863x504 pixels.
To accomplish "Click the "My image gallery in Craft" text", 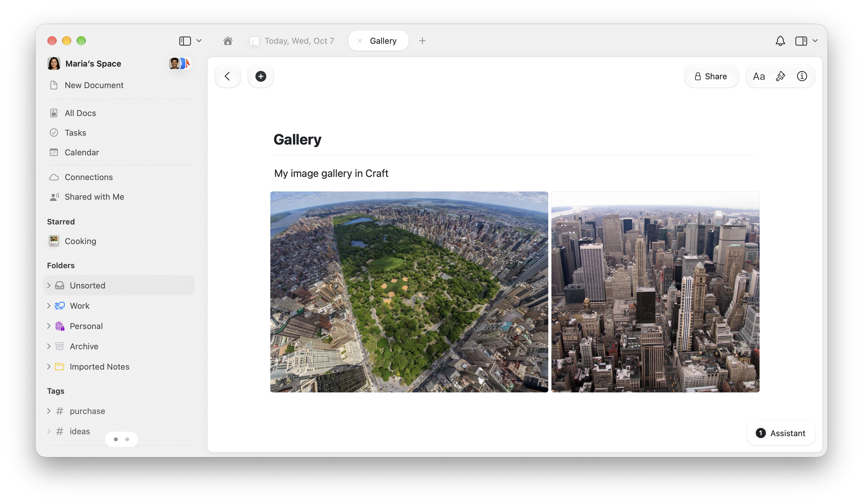I will pyautogui.click(x=331, y=173).
